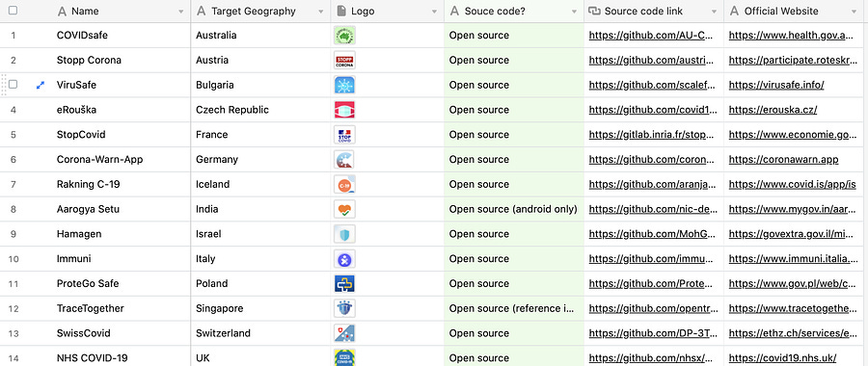Open Logo column dropdown arrow
The height and width of the screenshot is (366, 868).
tap(435, 12)
